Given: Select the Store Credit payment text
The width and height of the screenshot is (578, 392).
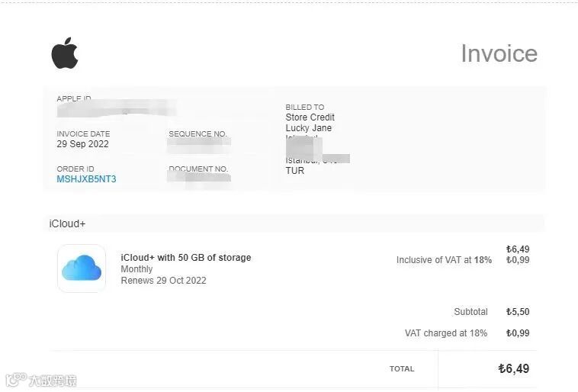Looking at the screenshot, I should (x=310, y=117).
